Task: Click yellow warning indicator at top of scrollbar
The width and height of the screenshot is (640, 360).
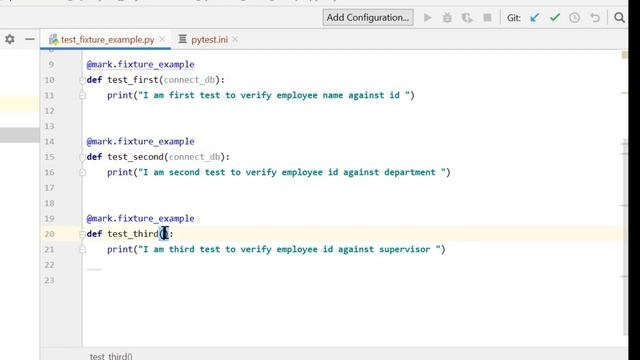Action: [624, 55]
